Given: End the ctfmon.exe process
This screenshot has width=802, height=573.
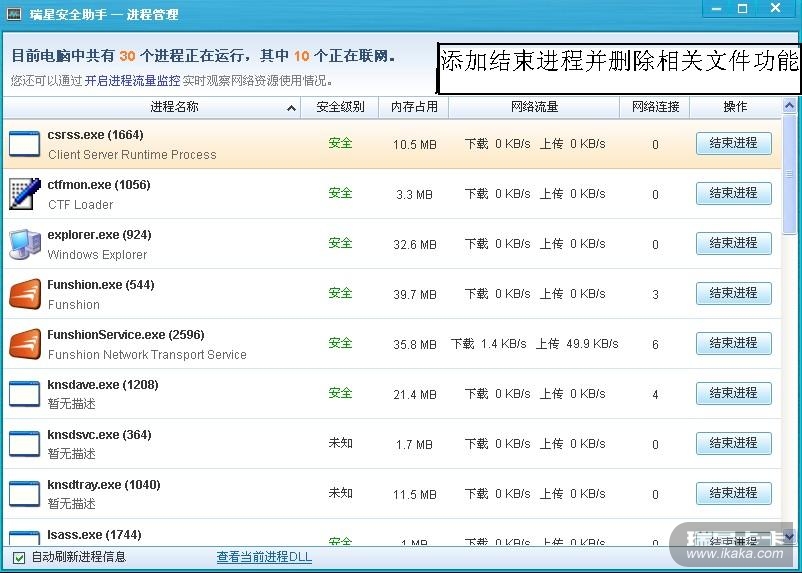Looking at the screenshot, I should coord(733,193).
